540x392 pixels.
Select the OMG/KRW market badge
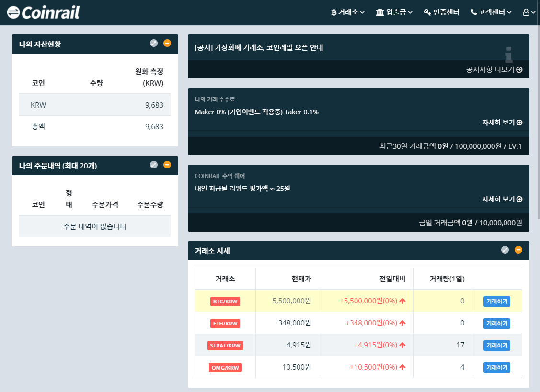[225, 368]
